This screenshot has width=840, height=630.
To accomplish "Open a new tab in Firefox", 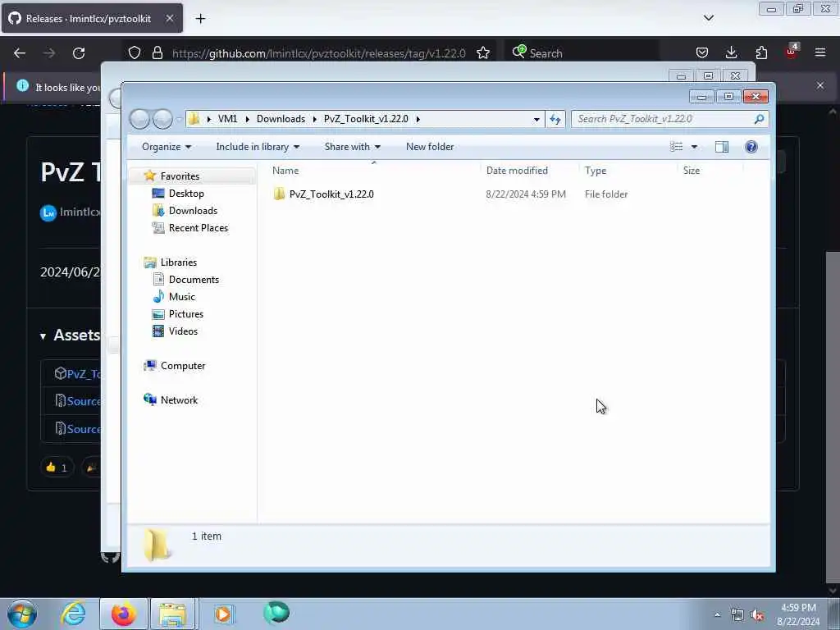I will pos(200,19).
